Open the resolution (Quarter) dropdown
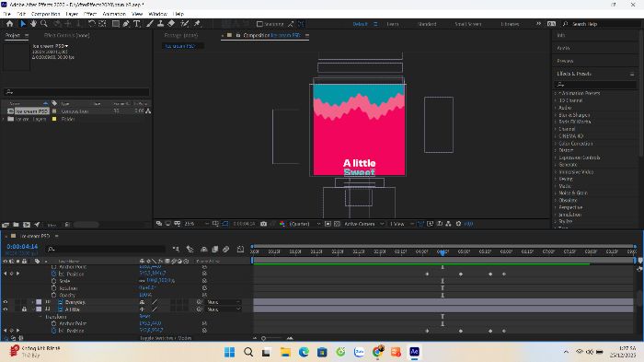Image resolution: width=644 pixels, height=362 pixels. tap(305, 224)
